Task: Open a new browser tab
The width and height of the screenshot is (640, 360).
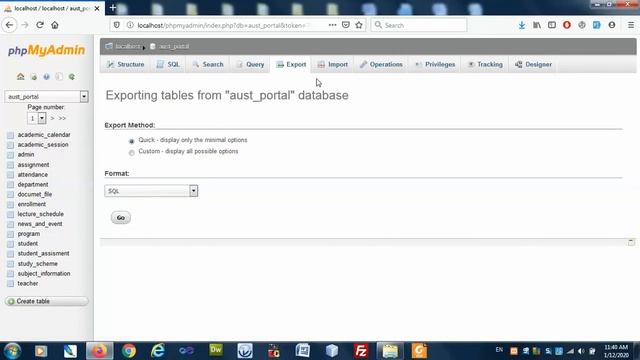Action: click(x=113, y=8)
